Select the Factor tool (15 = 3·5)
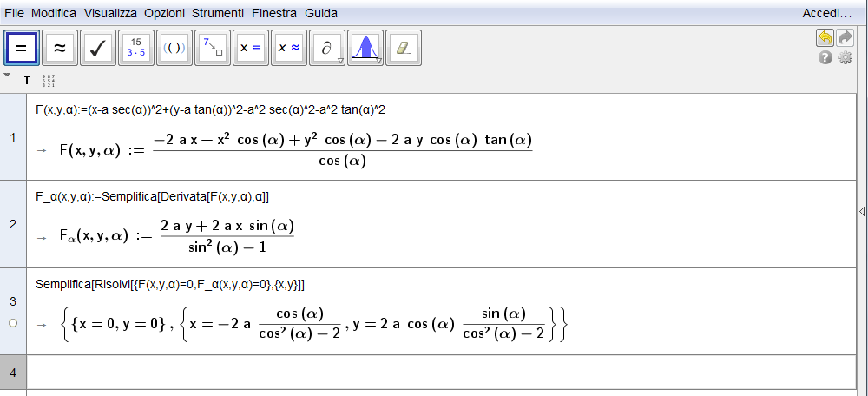This screenshot has width=868, height=396. 136,49
